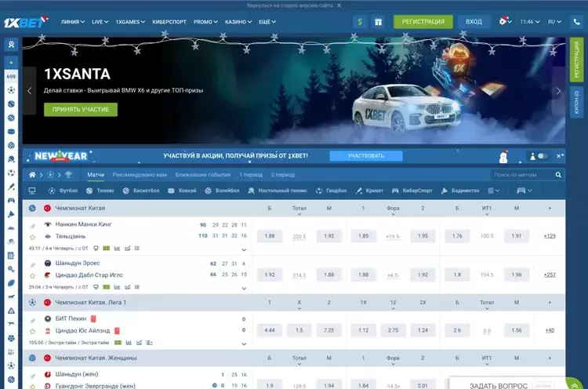Viewport: 588px width, 389px height.
Task: Open the LIVE dropdown menu
Action: click(x=100, y=22)
